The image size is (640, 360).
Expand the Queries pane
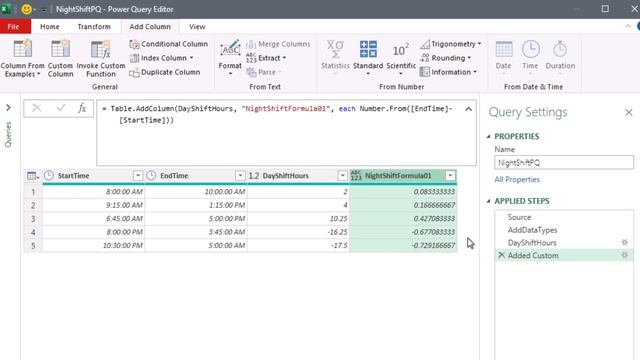pyautogui.click(x=8, y=108)
